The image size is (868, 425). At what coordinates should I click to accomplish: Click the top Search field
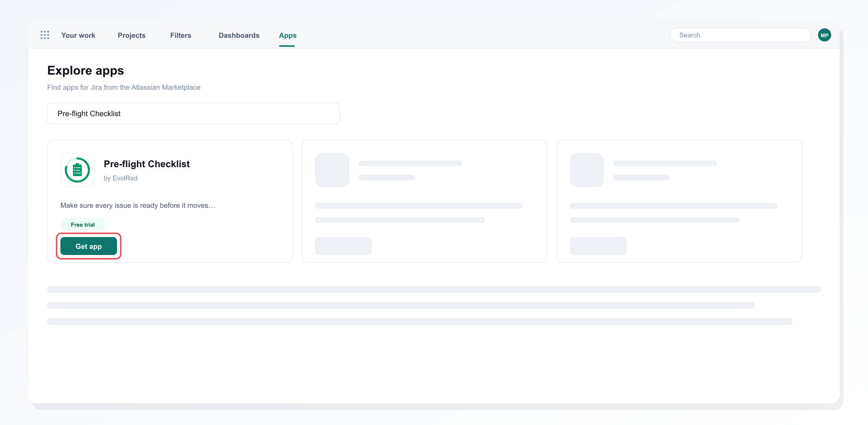tap(741, 35)
